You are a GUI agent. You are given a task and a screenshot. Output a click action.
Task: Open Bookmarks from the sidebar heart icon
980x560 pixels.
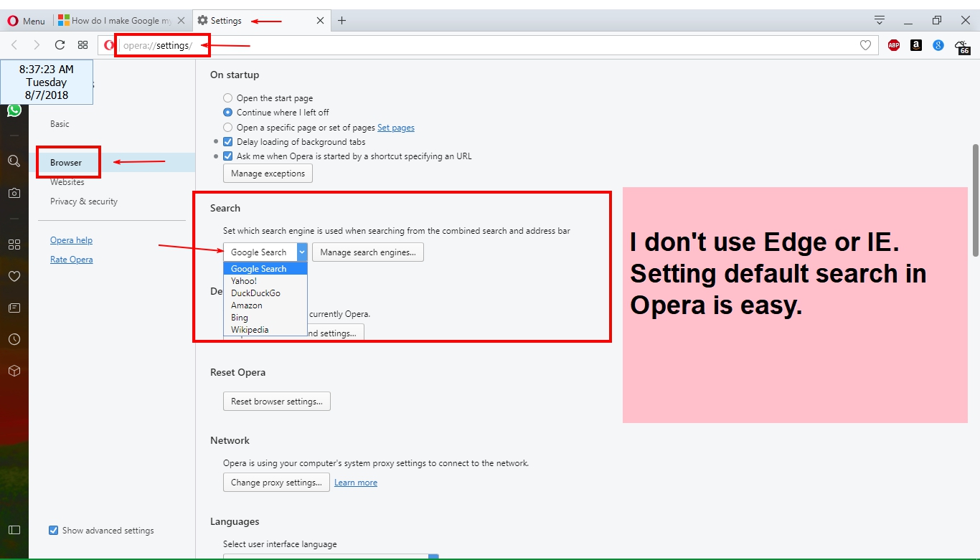point(14,276)
